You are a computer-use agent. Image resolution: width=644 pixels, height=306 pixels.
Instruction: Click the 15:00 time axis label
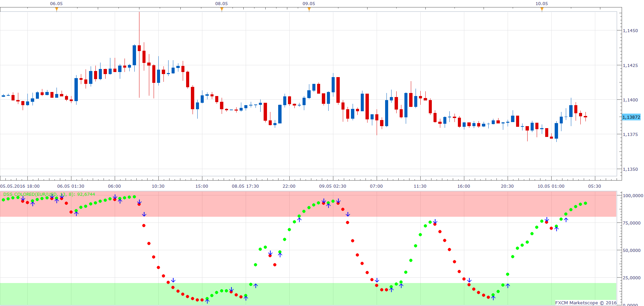pyautogui.click(x=202, y=186)
